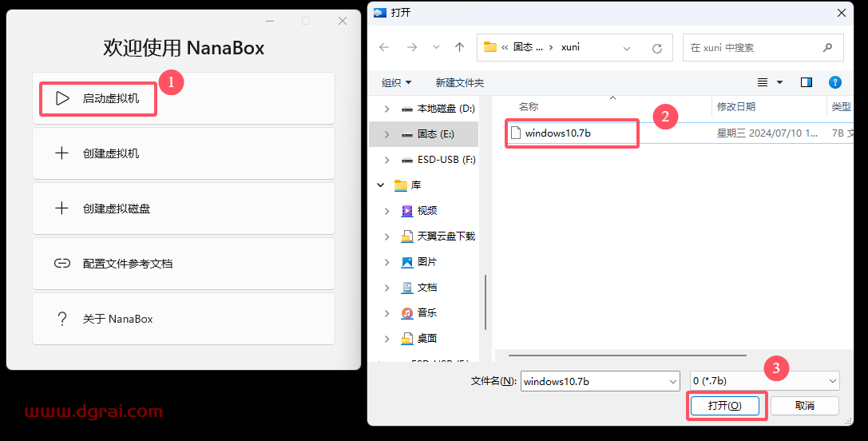
Task: Refresh the xuni folder view
Action: [x=657, y=48]
